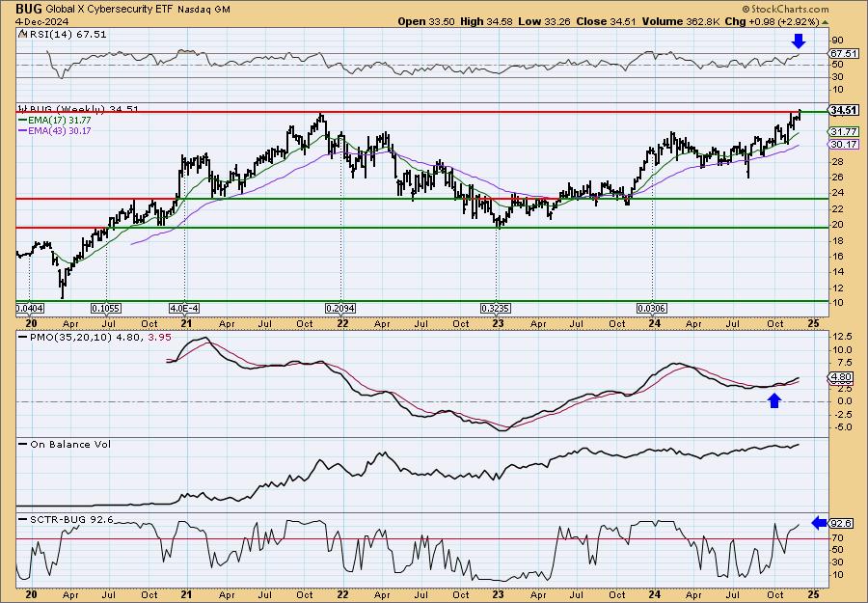Click the -5.0 level on the PMO axis
The width and height of the screenshot is (868, 603).
coord(842,427)
